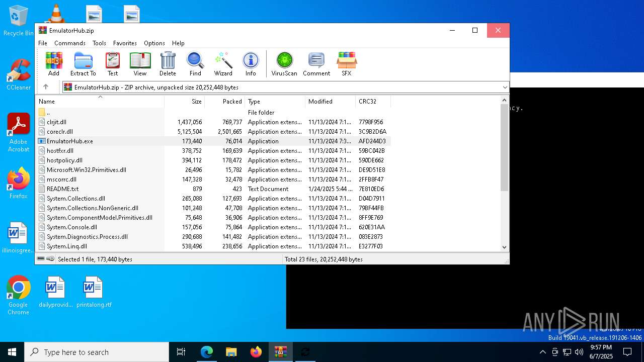Open the Find magnifier tool
The height and width of the screenshot is (362, 644).
click(195, 64)
